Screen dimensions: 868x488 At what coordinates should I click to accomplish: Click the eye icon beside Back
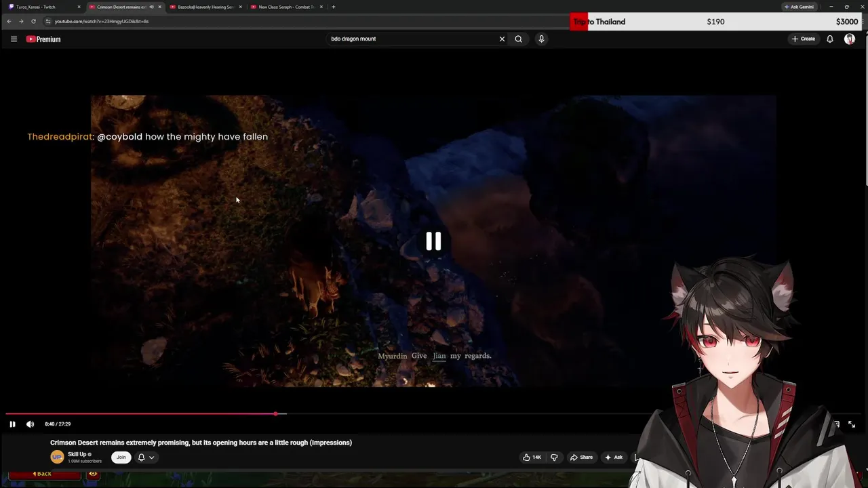coord(93,474)
